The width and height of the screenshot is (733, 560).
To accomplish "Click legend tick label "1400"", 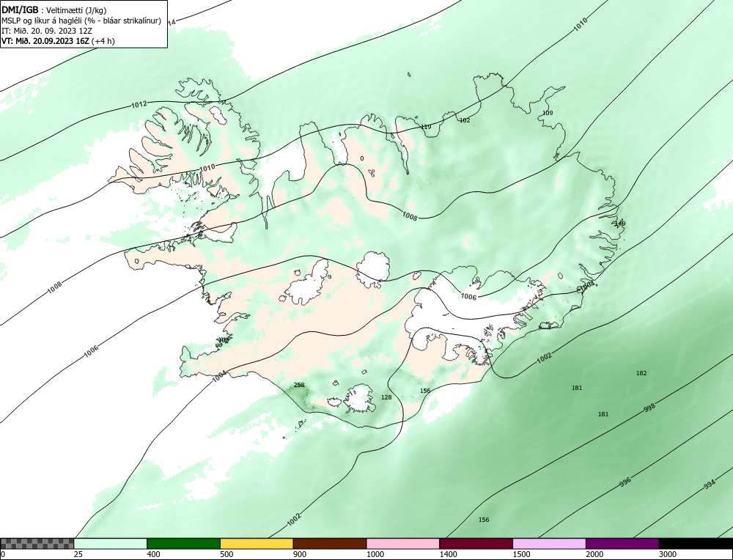I will (x=447, y=554).
